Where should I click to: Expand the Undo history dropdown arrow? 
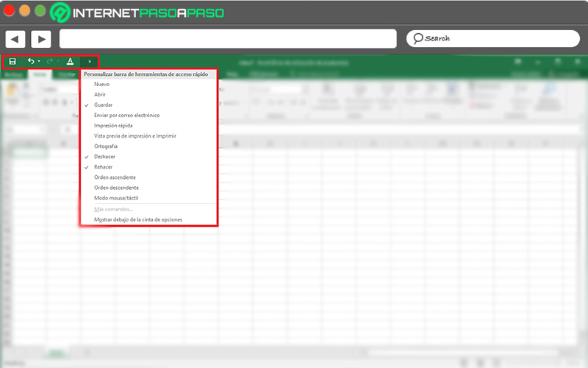point(39,62)
